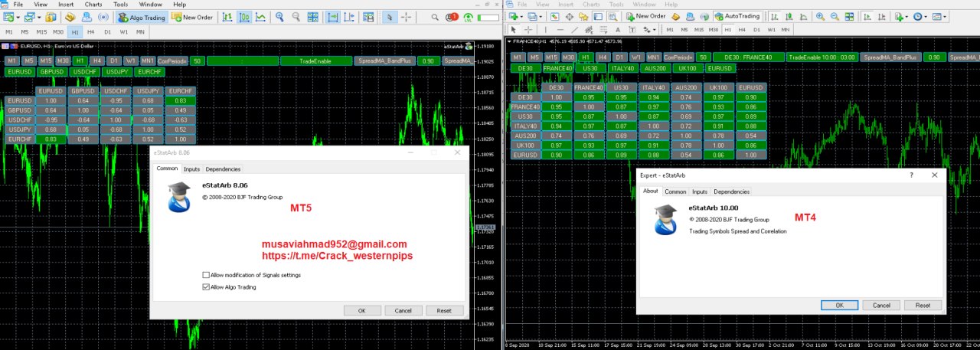Image resolution: width=980 pixels, height=350 pixels.
Task: Open MT5 notifications icon with red badge
Action: click(x=452, y=17)
